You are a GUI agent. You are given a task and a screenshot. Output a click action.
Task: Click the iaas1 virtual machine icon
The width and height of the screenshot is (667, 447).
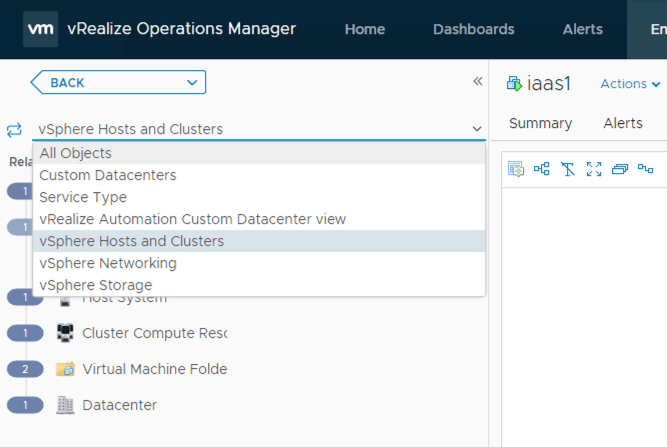(x=516, y=84)
